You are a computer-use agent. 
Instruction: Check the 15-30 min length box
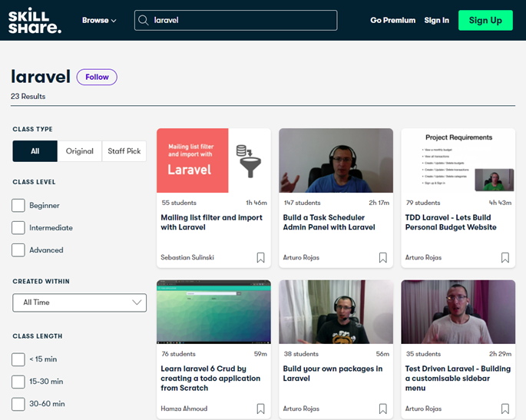18,382
